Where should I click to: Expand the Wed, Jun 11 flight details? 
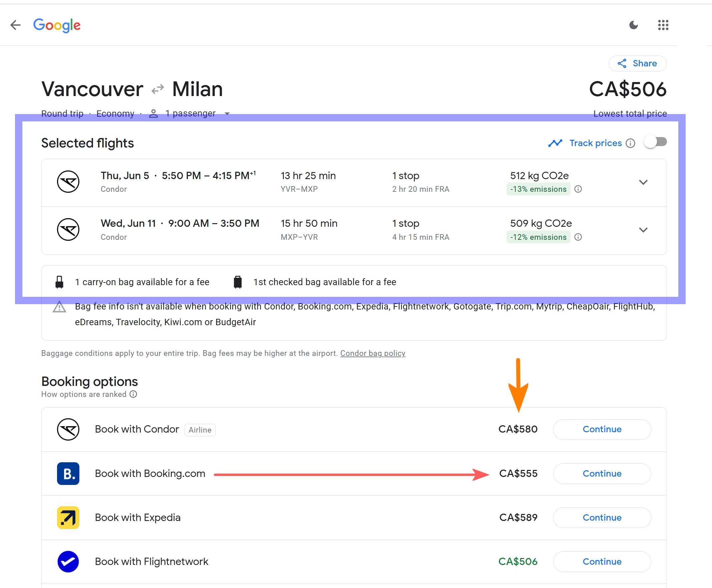click(643, 230)
